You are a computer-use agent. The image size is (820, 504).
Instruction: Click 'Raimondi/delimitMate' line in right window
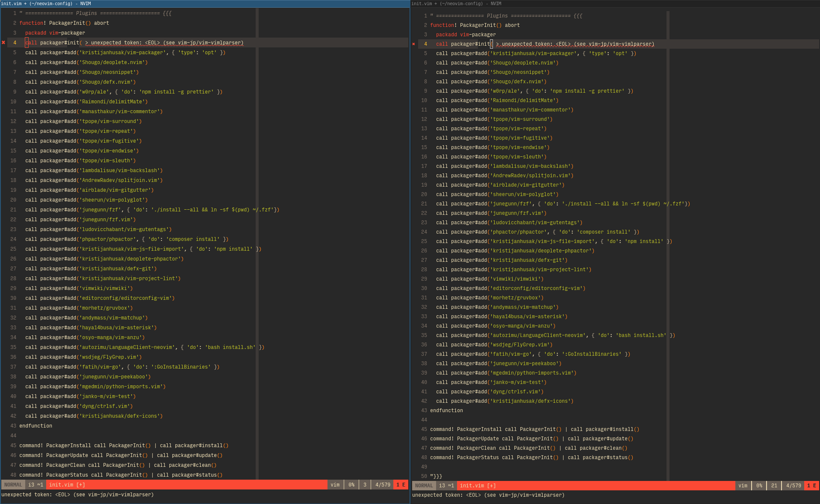pos(497,100)
